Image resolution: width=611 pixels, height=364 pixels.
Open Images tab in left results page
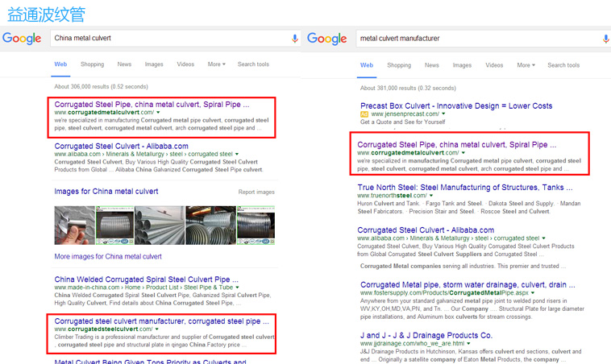point(154,64)
